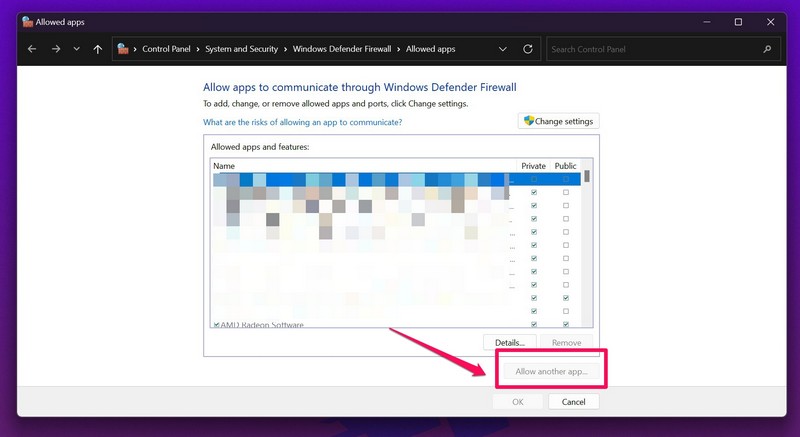800x437 pixels.
Task: Open the recent locations chevron
Action: point(77,48)
